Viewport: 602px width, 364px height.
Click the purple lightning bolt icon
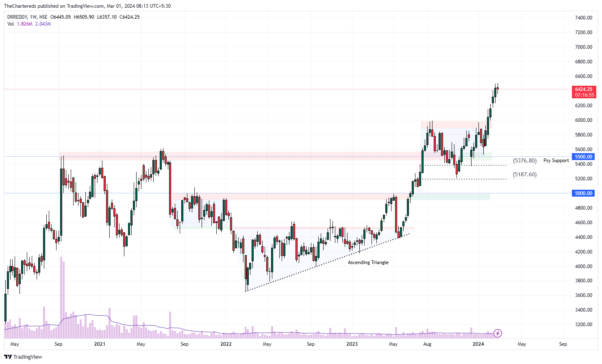(x=498, y=334)
